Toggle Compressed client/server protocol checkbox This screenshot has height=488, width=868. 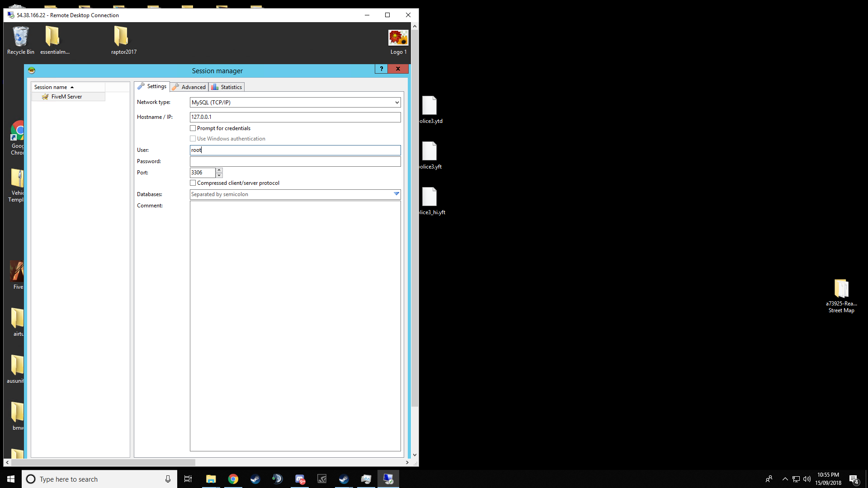[x=193, y=183]
